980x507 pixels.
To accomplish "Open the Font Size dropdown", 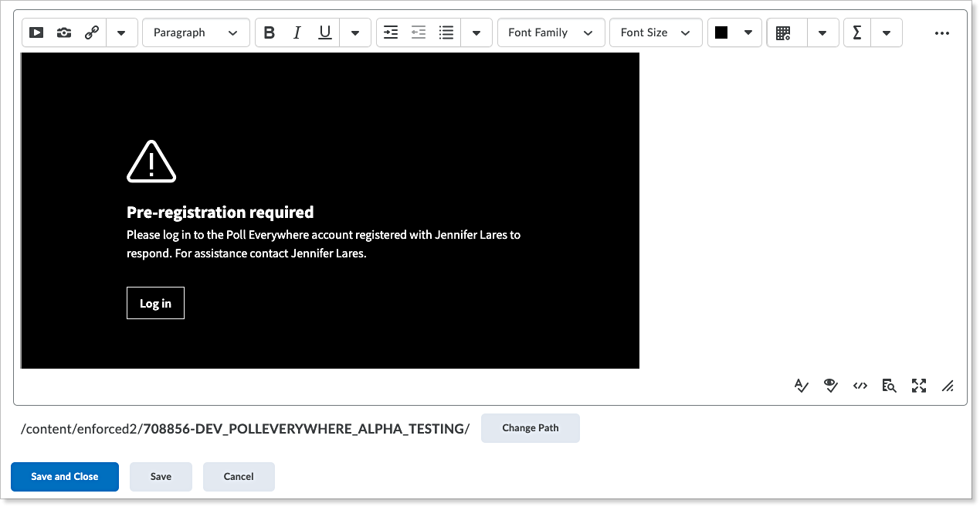I will (x=656, y=32).
